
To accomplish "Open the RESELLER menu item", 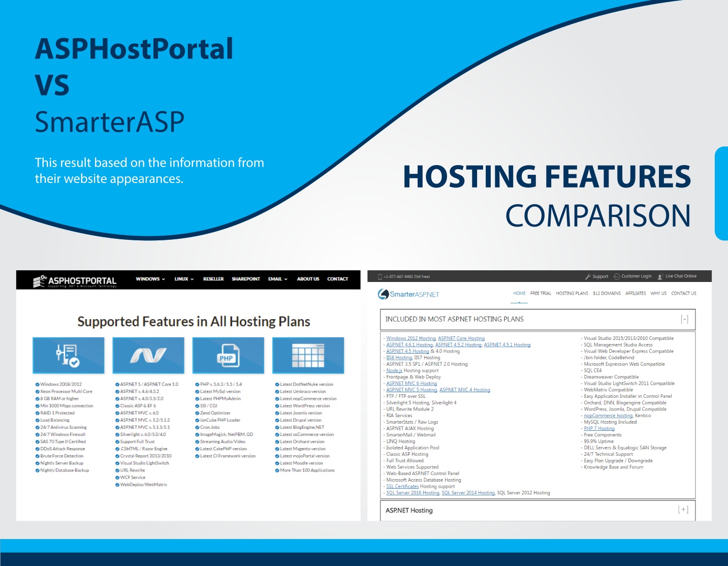I will tap(213, 279).
